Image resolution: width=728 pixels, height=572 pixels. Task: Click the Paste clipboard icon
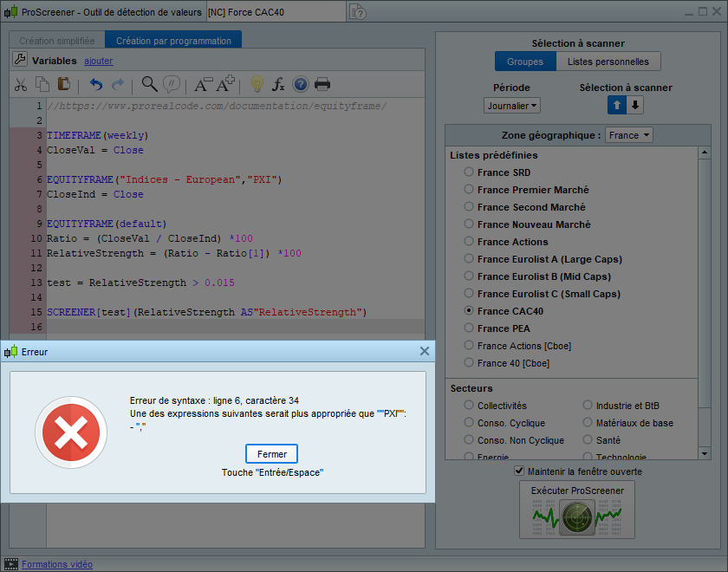tap(64, 84)
